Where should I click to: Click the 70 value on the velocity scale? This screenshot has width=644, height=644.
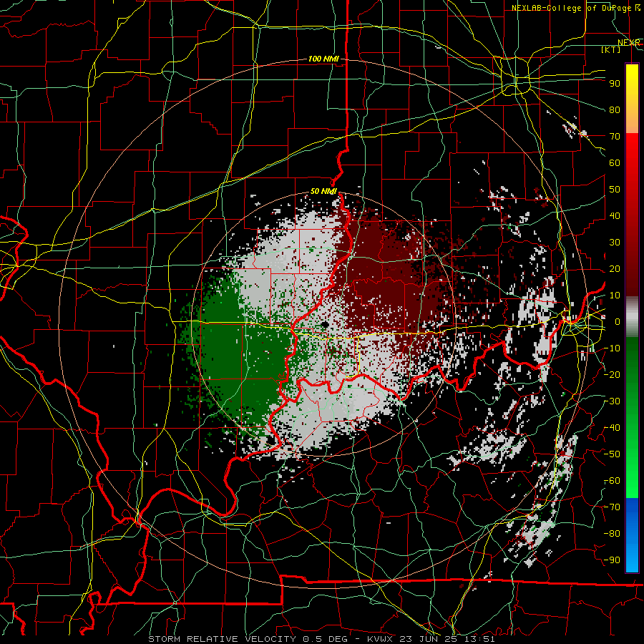pos(615,137)
